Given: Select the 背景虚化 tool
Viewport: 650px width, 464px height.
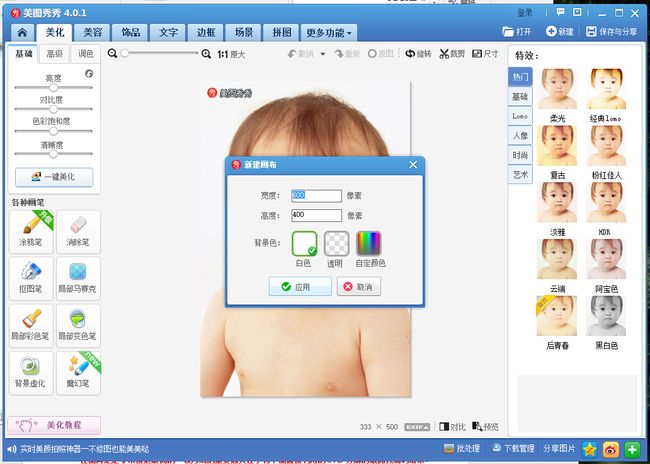Looking at the screenshot, I should point(31,373).
